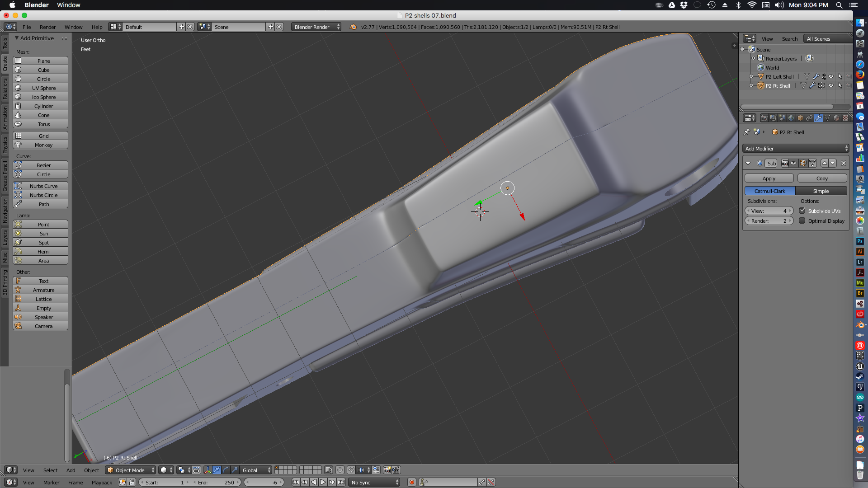868x488 pixels.
Task: Add a Plane mesh primitive
Action: (40, 61)
